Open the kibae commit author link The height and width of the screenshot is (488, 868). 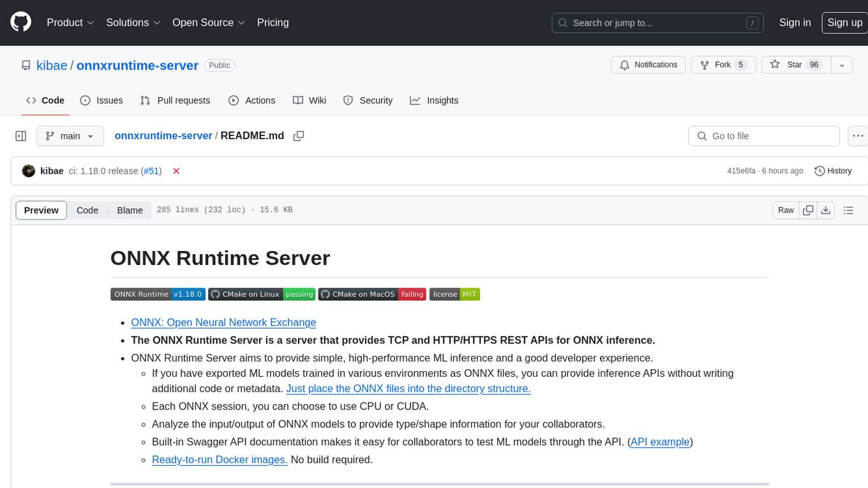52,171
